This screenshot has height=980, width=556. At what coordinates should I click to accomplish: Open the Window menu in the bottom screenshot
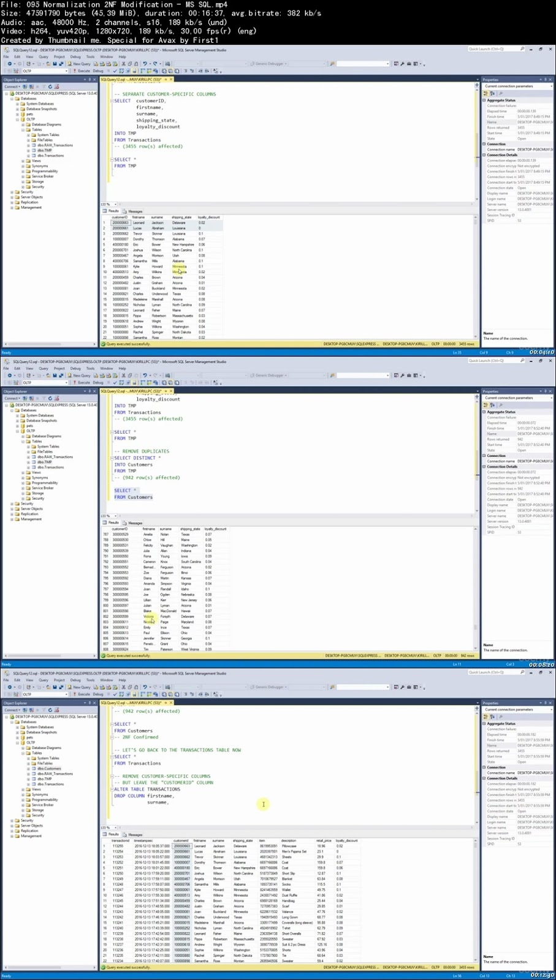(107, 680)
